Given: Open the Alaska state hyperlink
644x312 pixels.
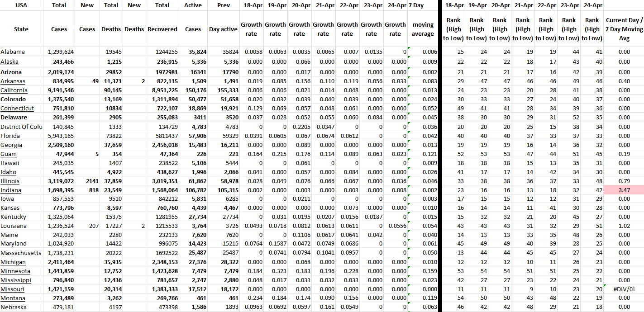Looking at the screenshot, I should [10, 61].
